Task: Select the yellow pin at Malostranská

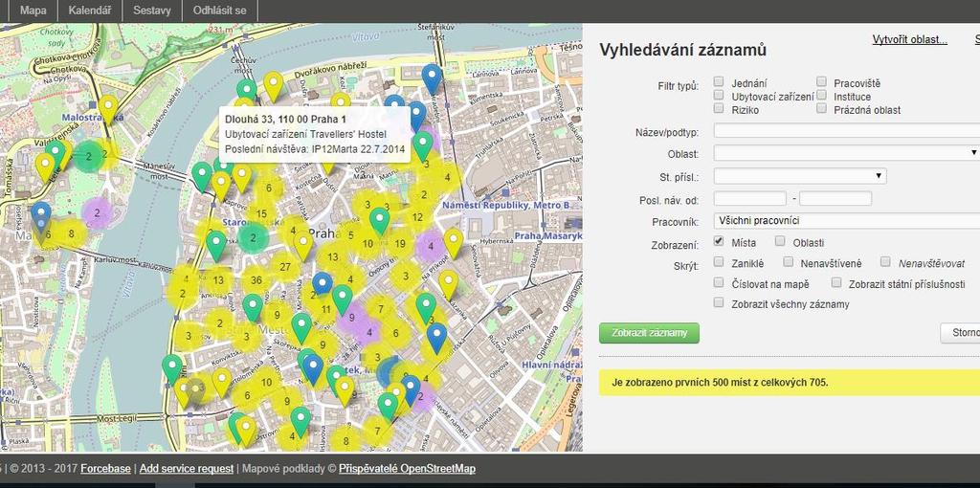Action: (x=109, y=110)
